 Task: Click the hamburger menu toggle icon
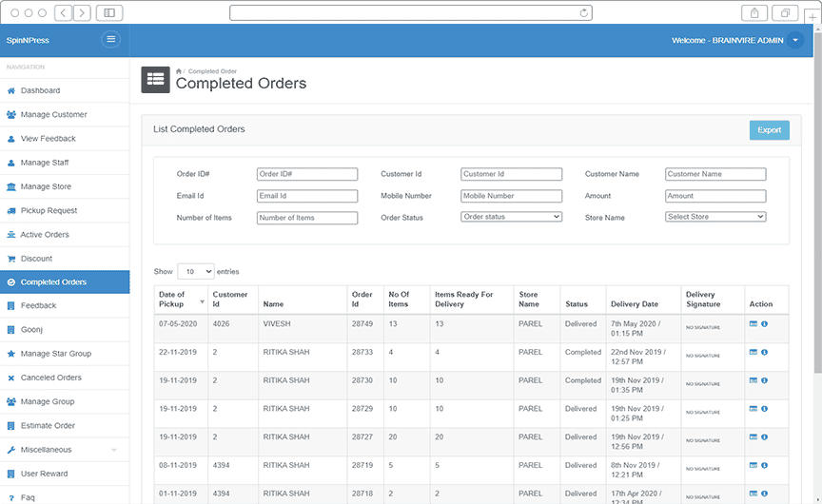point(111,40)
